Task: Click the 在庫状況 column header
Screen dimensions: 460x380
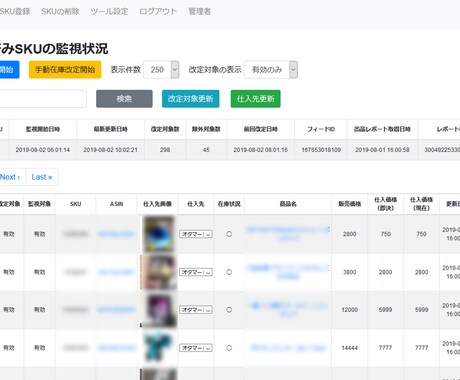Action: pyautogui.click(x=229, y=204)
